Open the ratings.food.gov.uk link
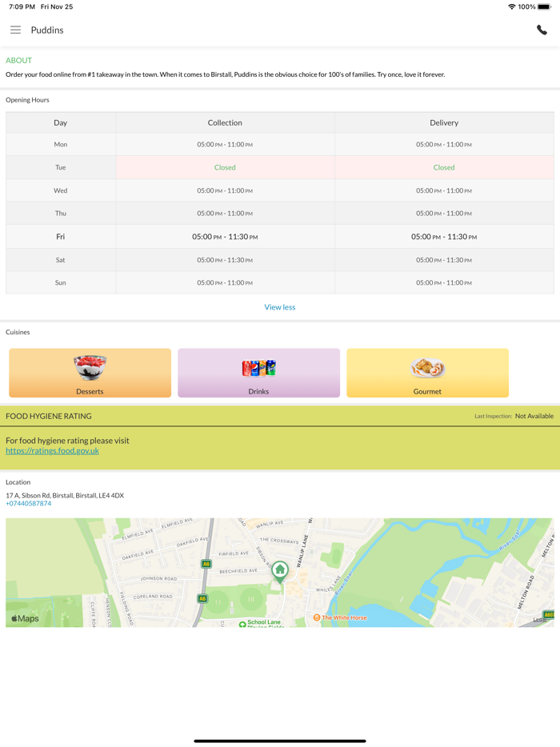This screenshot has height=747, width=560. point(53,450)
